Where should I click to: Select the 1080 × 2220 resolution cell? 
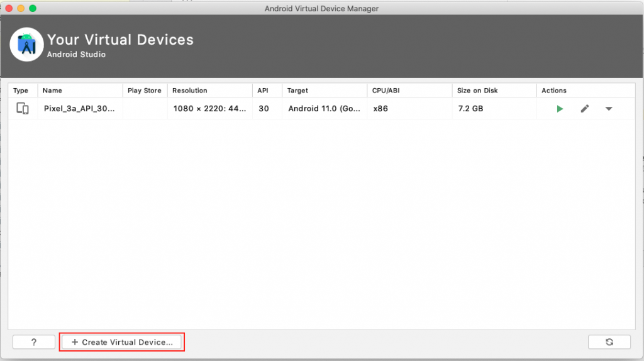pos(210,108)
